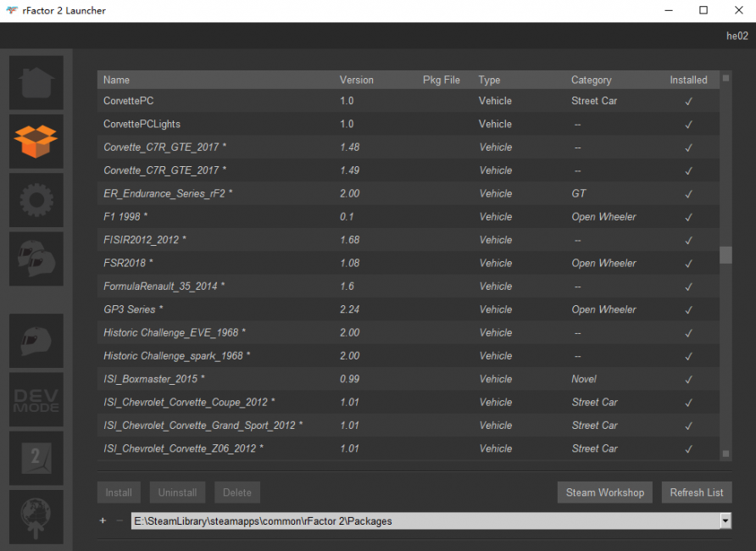This screenshot has height=551, width=756.
Task: Open Steam Workshop
Action: pyautogui.click(x=604, y=493)
